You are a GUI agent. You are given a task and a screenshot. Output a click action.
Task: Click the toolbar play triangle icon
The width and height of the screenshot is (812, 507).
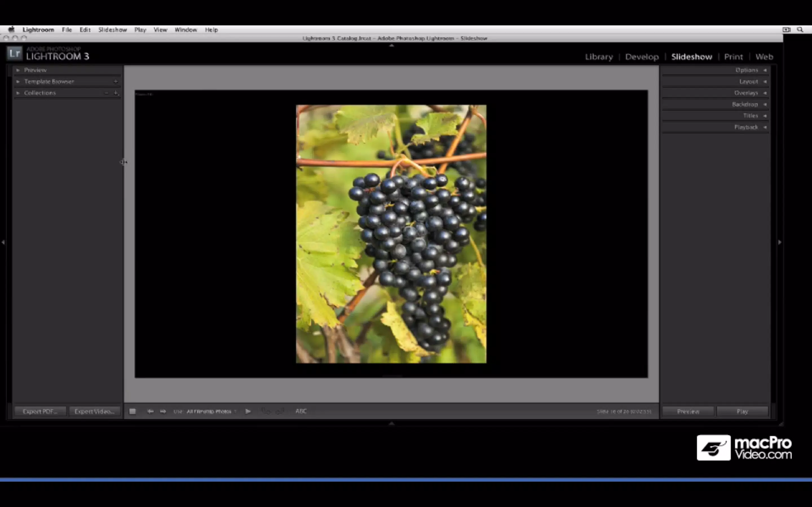[x=248, y=411]
